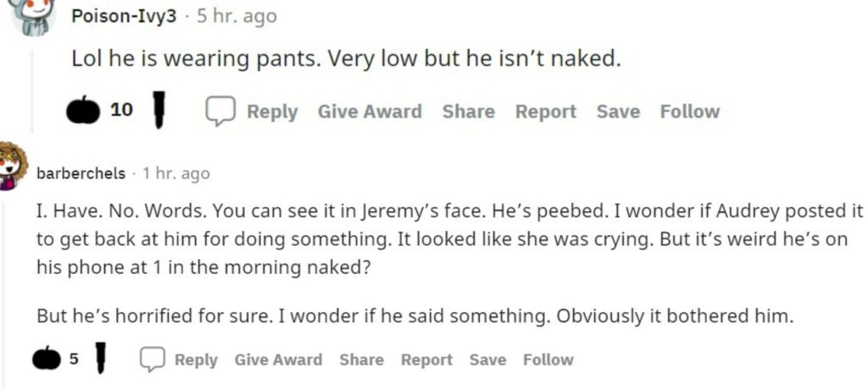Screen dimensions: 868x390
Task: Give Award to barberchels's comment
Action: click(x=278, y=359)
